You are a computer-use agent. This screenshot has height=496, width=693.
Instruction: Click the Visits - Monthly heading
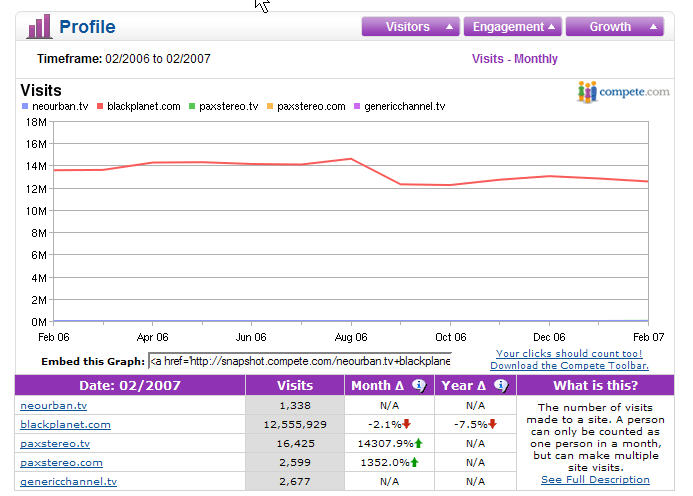tap(514, 59)
